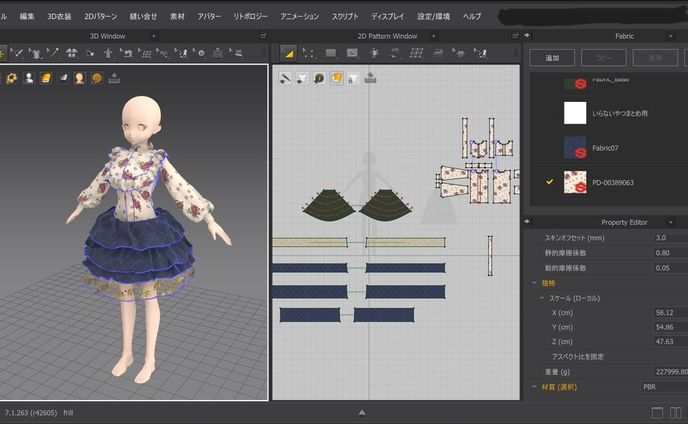The image size is (688, 424).
Task: Open the 編集 menu
Action: (27, 16)
